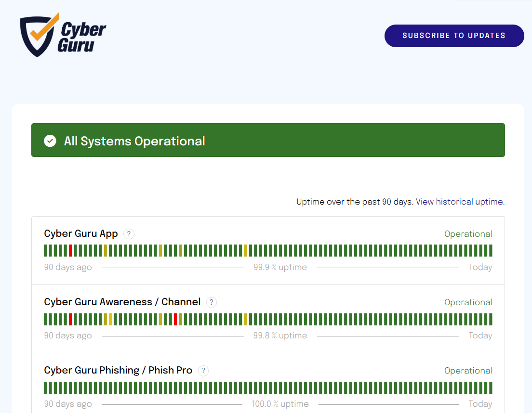Select second red bar in Awareness / Channel timeline
Screen dimensions: 532x413
click(175, 320)
